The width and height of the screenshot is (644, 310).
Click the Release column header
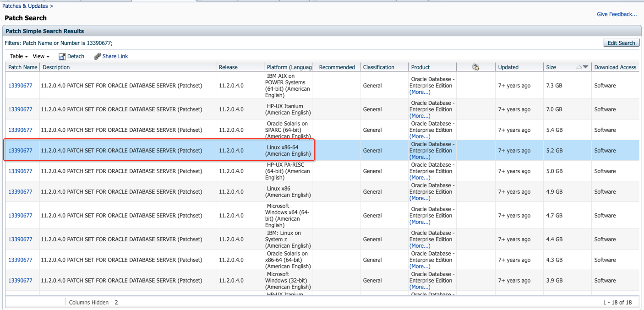pos(240,67)
